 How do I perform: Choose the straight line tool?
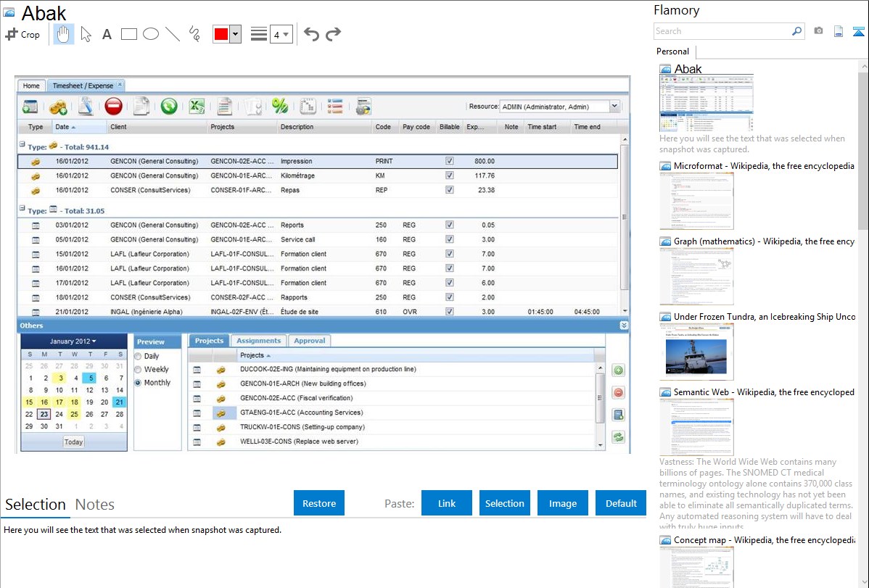coord(173,34)
